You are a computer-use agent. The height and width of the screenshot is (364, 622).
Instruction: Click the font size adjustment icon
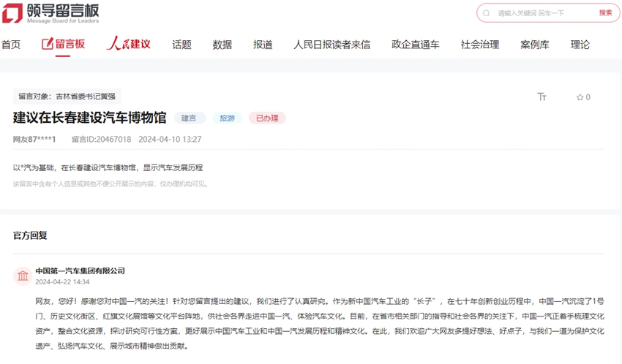[x=542, y=96]
